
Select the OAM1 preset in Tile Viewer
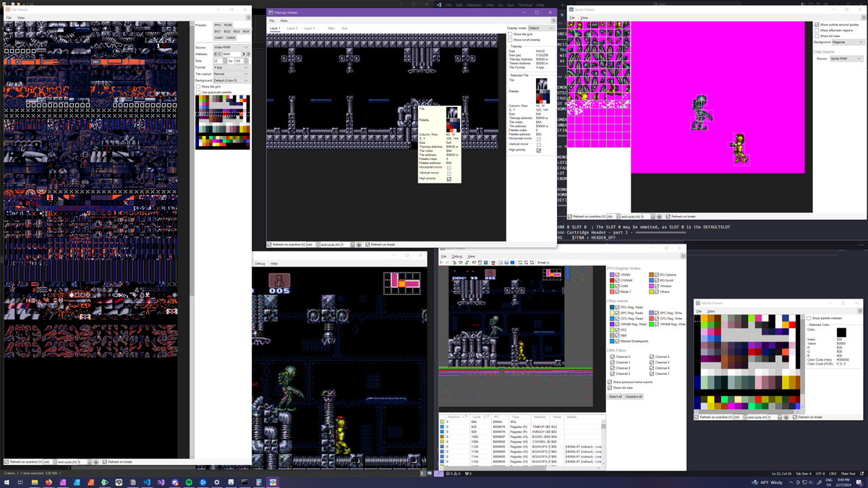tap(218, 38)
